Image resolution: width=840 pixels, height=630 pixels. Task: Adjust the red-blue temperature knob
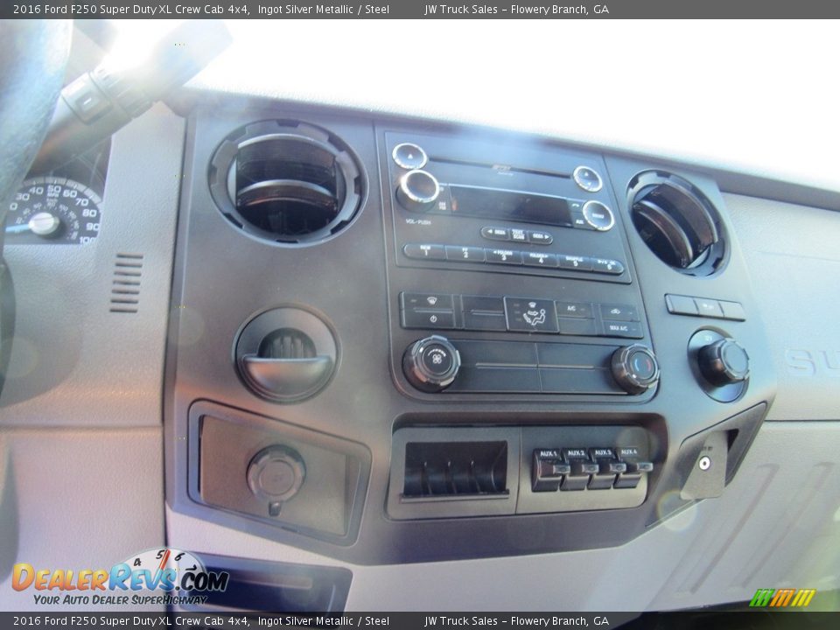point(635,369)
